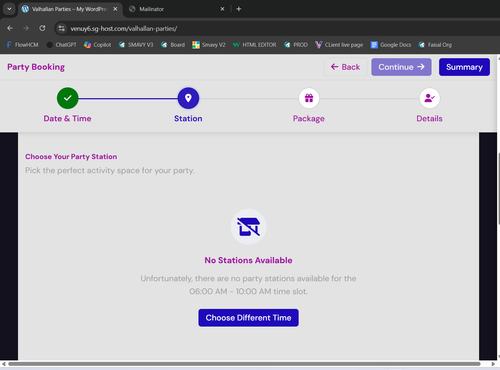
Task: Click the horizontal scrollbar right arrow
Action: click(x=493, y=364)
